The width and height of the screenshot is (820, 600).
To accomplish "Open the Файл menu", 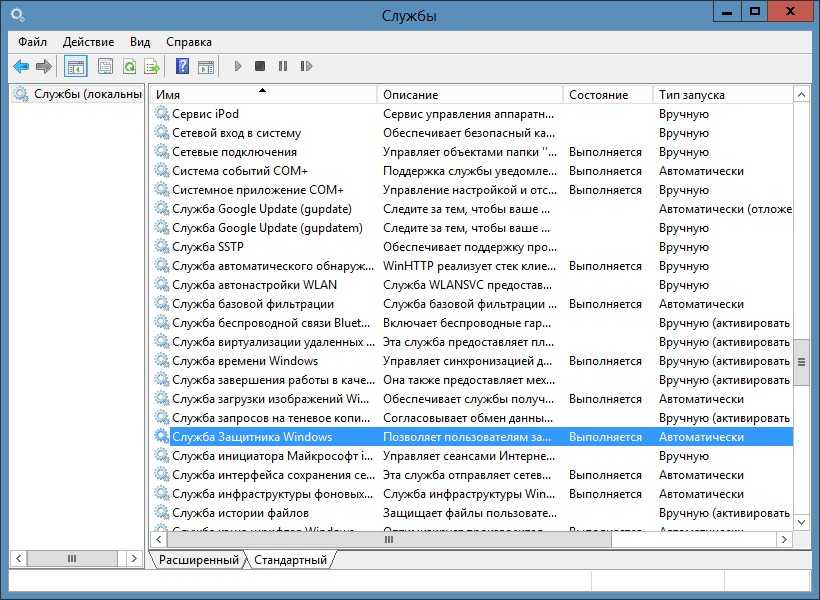I will pos(32,42).
